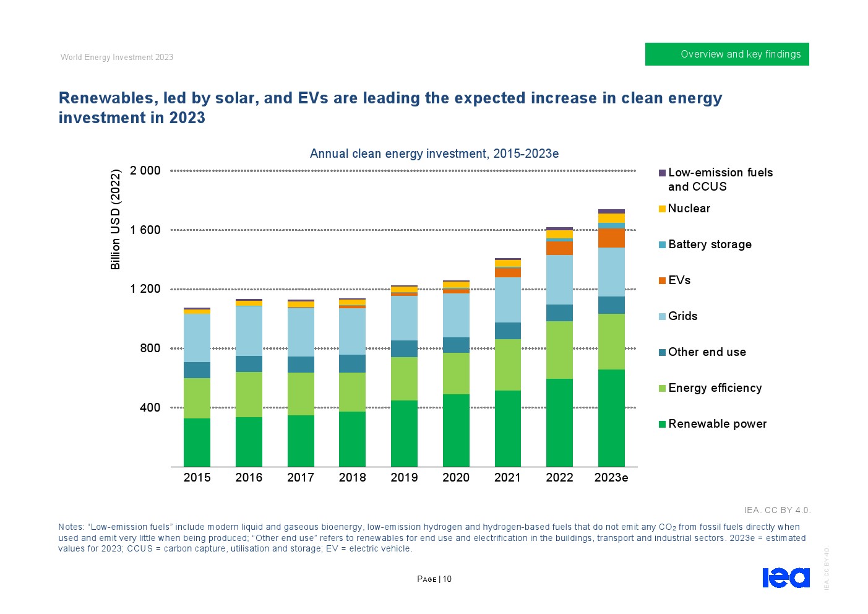
Task: Open the Overview and key findings tab
Action: pos(727,54)
